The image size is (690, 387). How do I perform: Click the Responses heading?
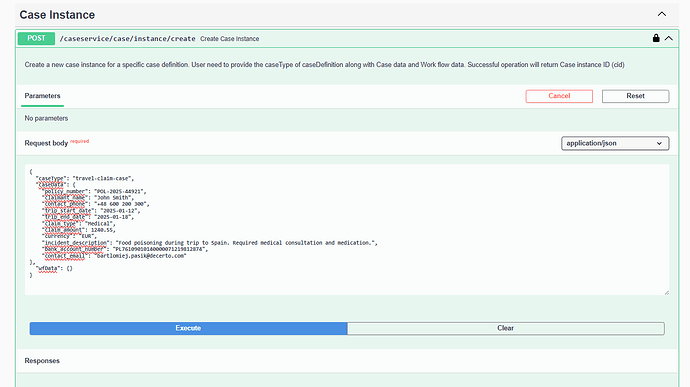pos(42,361)
